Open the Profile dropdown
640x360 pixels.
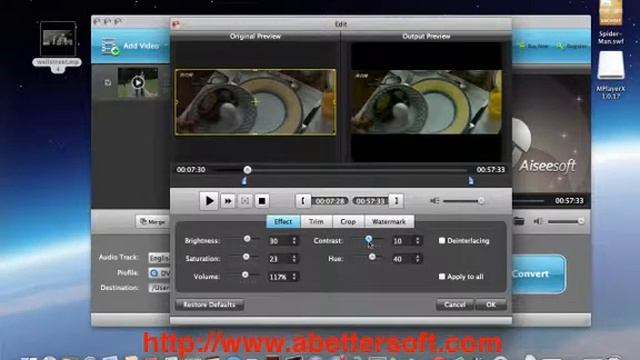(x=159, y=273)
